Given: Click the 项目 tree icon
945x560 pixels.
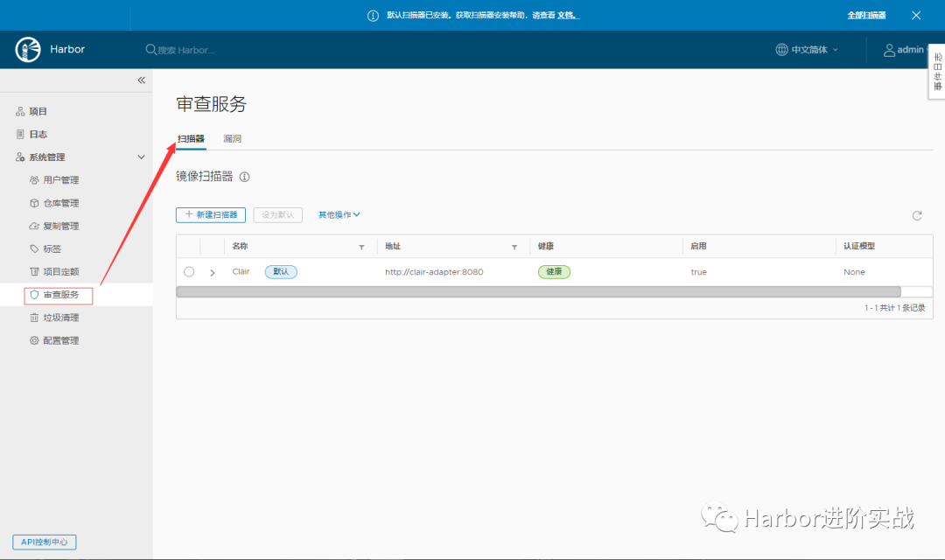Looking at the screenshot, I should (x=20, y=111).
